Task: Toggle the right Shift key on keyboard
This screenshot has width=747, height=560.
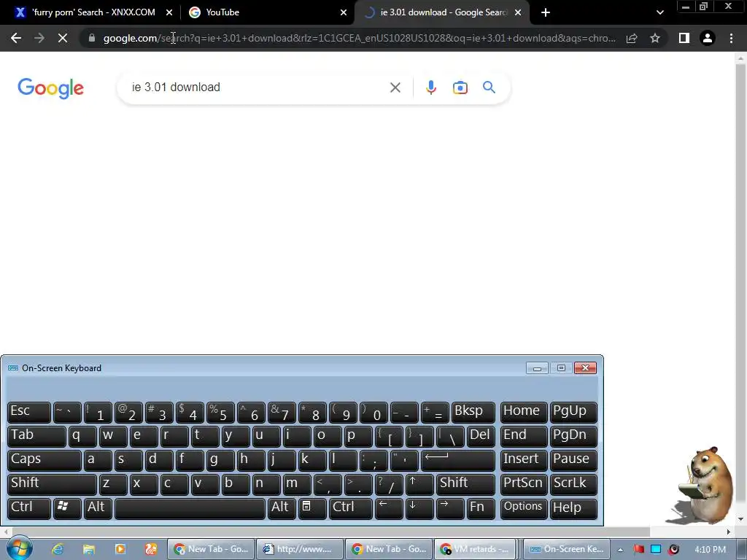Action: point(465,484)
